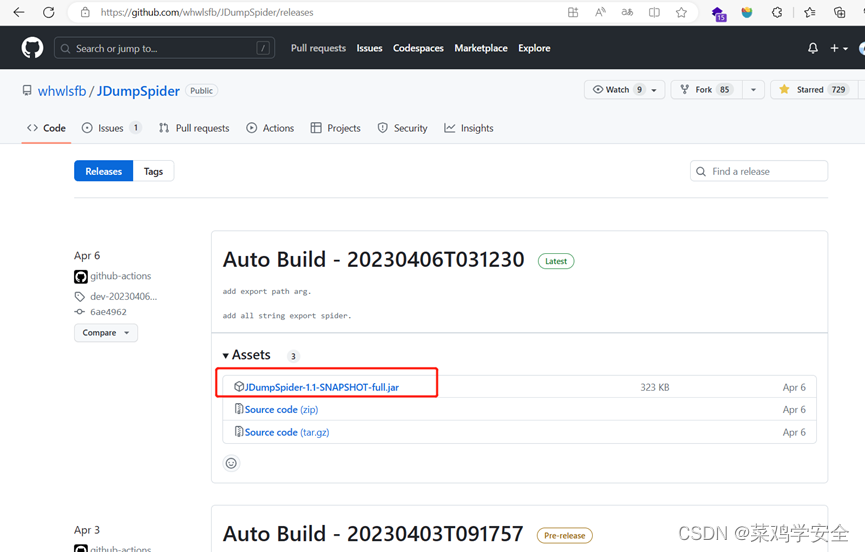This screenshot has width=865, height=552.
Task: Open the JDumpSpider repository link
Action: click(138, 91)
